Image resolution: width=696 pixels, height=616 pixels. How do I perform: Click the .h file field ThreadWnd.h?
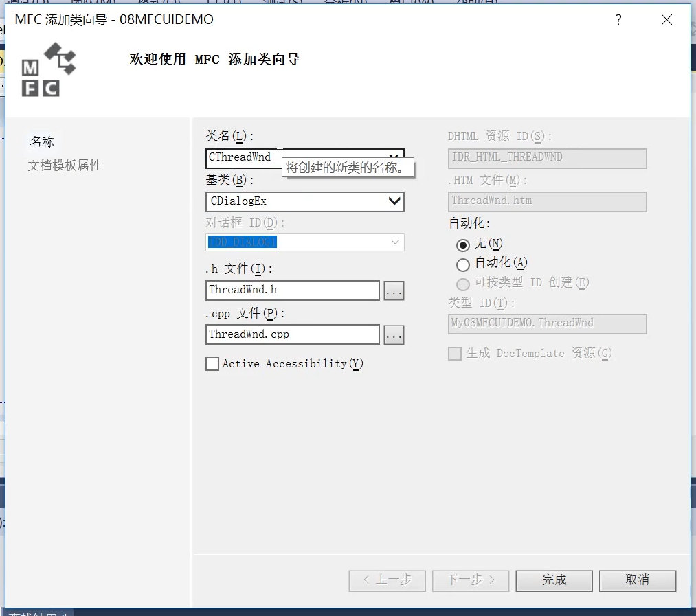pos(293,290)
